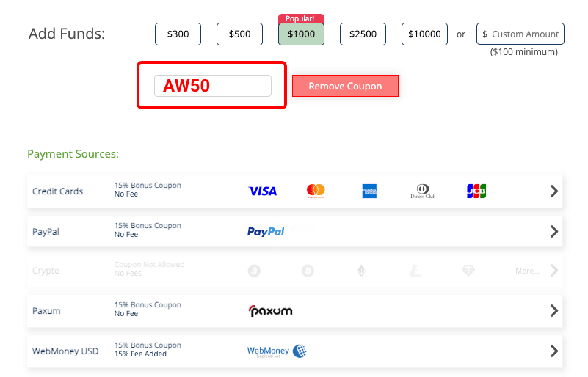Click the Custom Amount input field
The height and width of the screenshot is (377, 588).
coord(520,34)
